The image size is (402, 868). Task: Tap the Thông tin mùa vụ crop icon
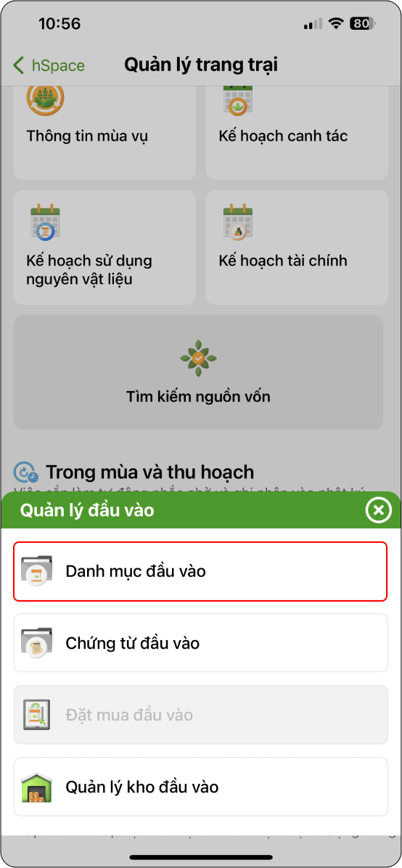coord(46,99)
